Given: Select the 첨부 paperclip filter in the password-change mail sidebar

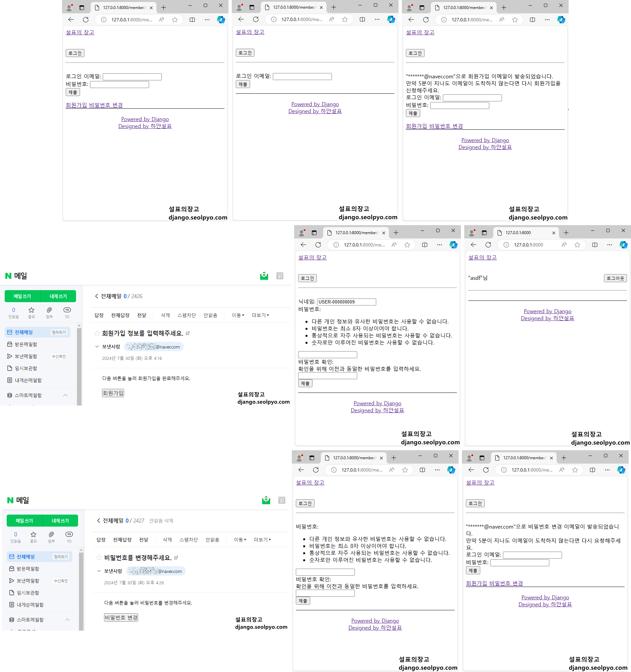Looking at the screenshot, I should (x=51, y=537).
